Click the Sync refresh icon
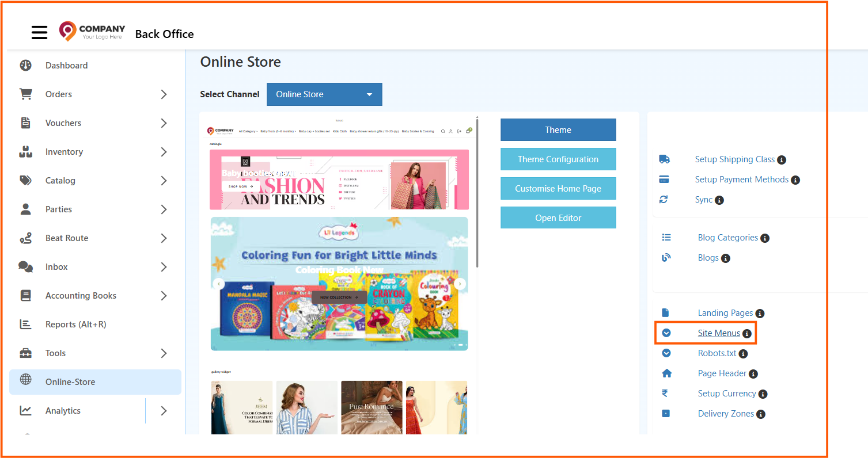Image resolution: width=868 pixels, height=458 pixels. point(664,200)
